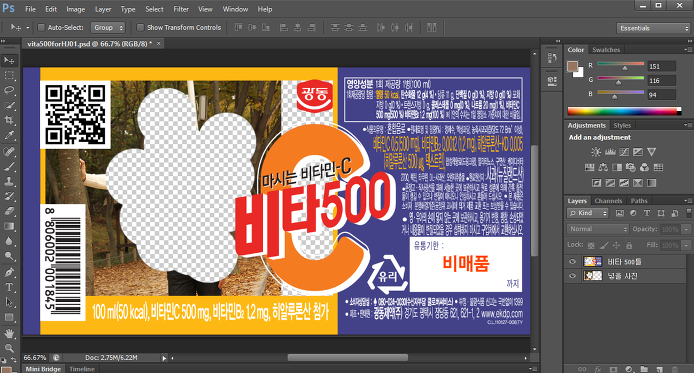Open the Color panel flyout menu
The image size is (694, 373).
click(687, 50)
